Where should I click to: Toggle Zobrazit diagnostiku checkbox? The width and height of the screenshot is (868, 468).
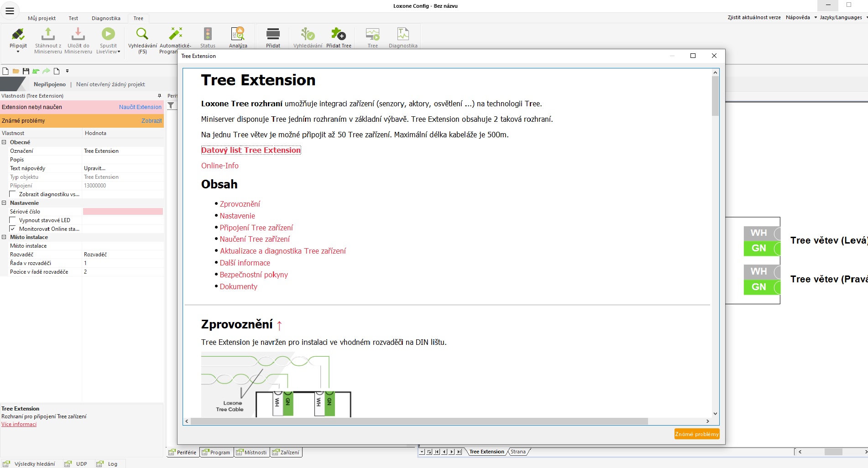click(x=13, y=194)
